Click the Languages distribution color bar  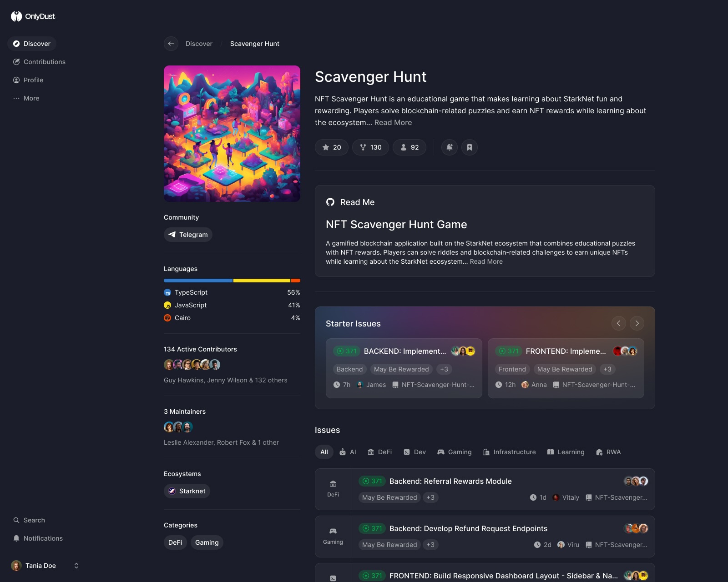pos(232,281)
